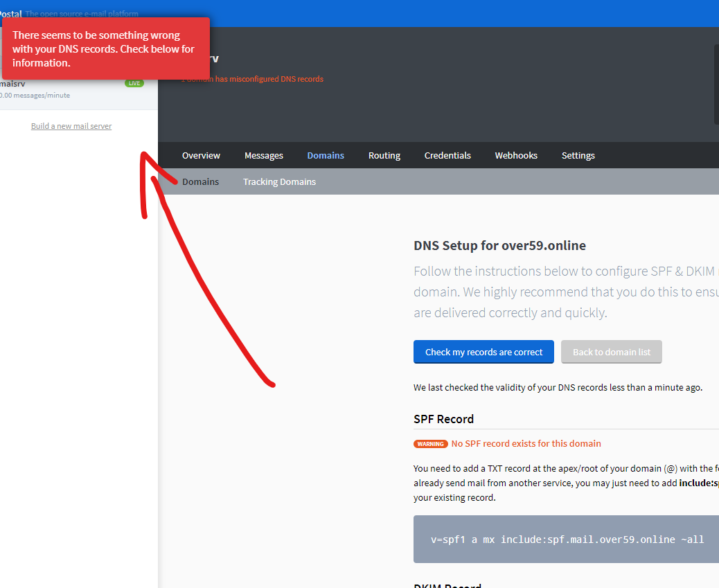Dismiss the red DNS records alert banner

106,48
